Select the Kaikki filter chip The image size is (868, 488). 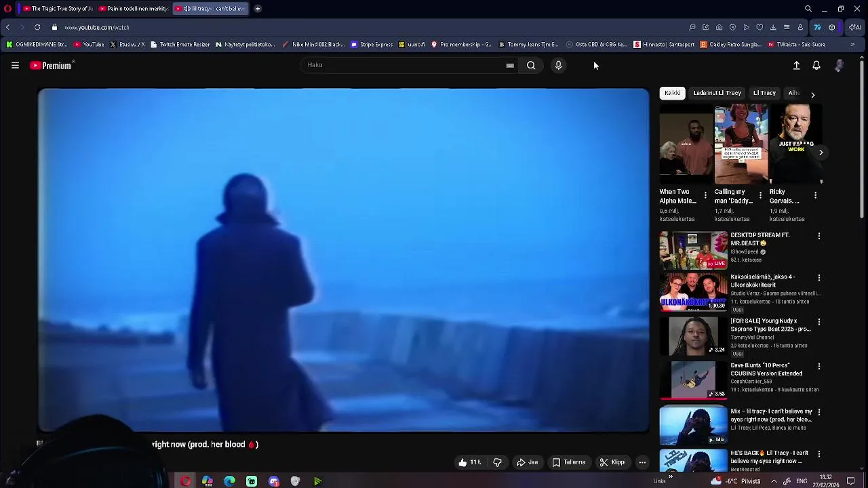(673, 93)
